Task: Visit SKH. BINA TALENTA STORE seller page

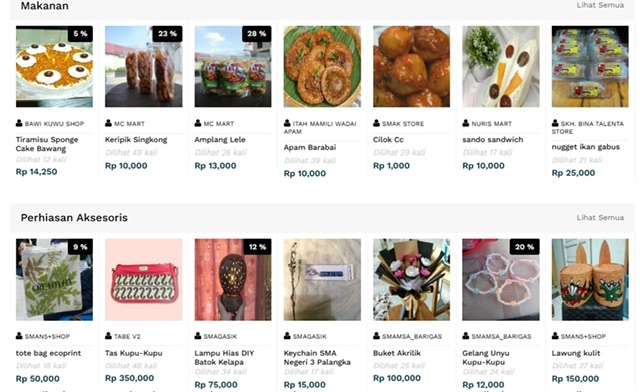Action: 588,127
